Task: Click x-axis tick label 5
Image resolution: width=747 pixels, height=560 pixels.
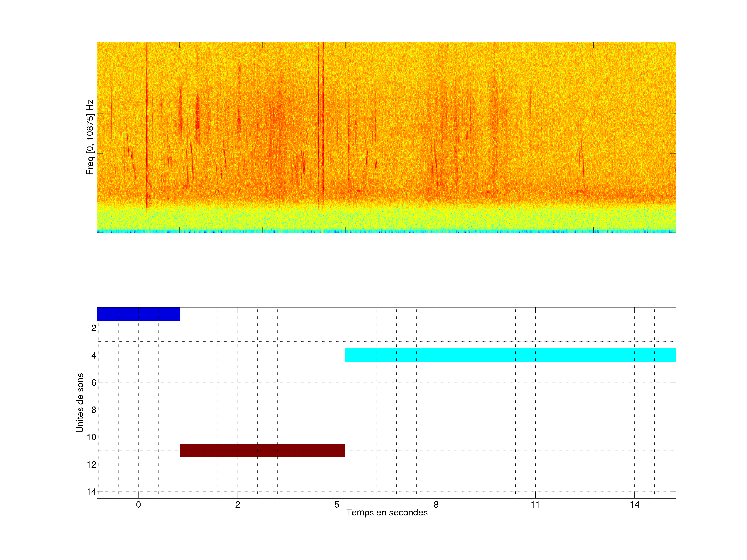Action: pyautogui.click(x=337, y=505)
